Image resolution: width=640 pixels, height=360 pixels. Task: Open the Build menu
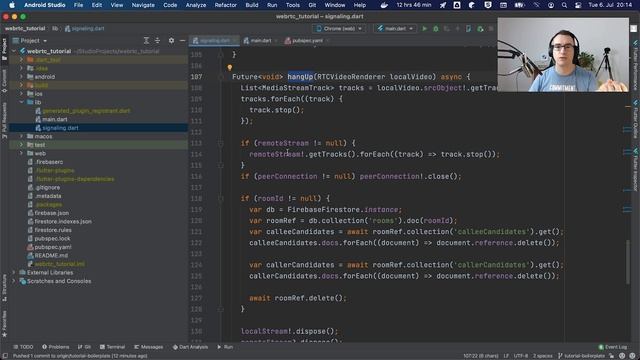point(252,5)
